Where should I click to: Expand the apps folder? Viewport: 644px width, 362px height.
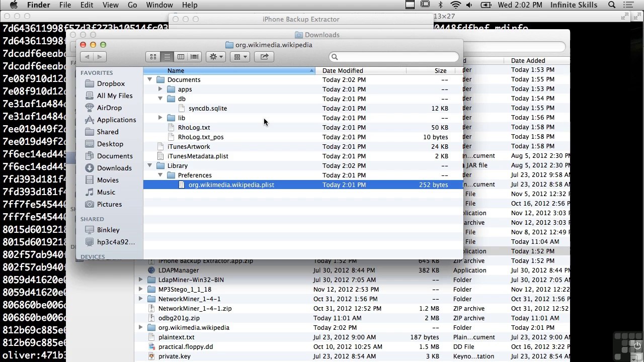160,89
